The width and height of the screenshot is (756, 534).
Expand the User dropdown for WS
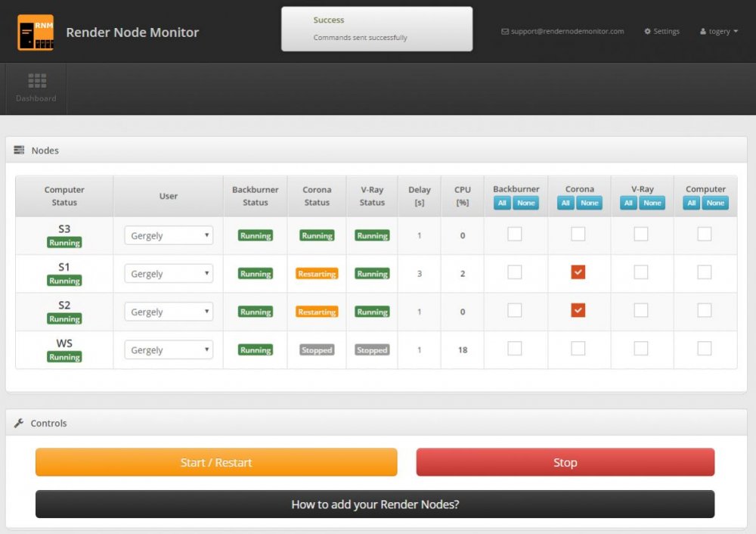(169, 350)
